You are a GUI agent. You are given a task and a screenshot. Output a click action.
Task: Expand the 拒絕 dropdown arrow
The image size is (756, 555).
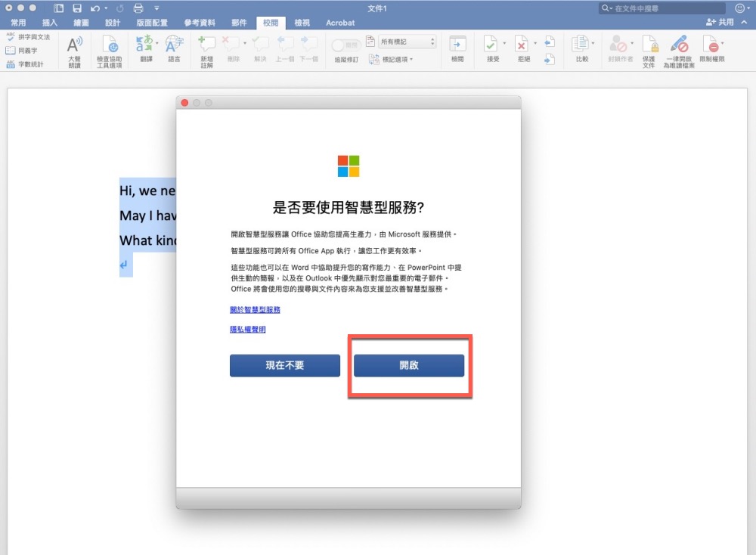tap(535, 43)
